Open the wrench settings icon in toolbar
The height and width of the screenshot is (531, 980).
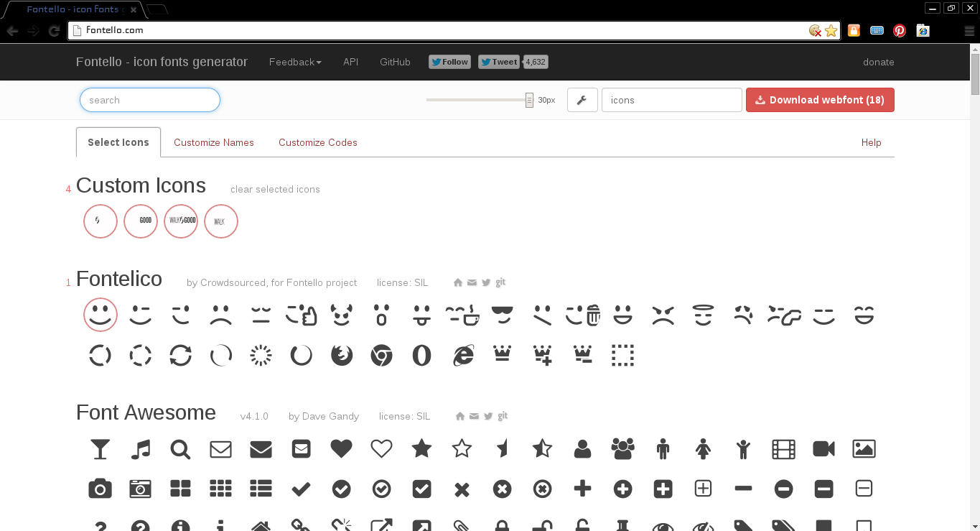pos(582,100)
